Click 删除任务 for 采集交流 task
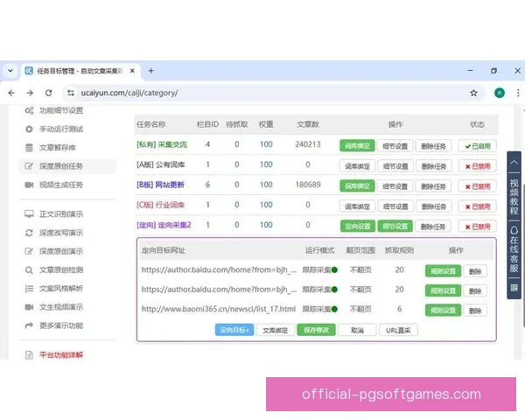Image resolution: width=525 pixels, height=420 pixels. 434,146
